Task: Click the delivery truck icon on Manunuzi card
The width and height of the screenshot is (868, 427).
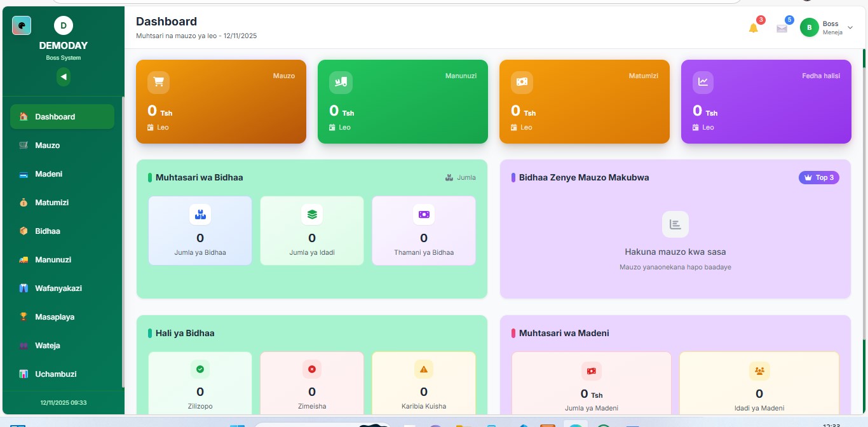Action: pyautogui.click(x=341, y=82)
